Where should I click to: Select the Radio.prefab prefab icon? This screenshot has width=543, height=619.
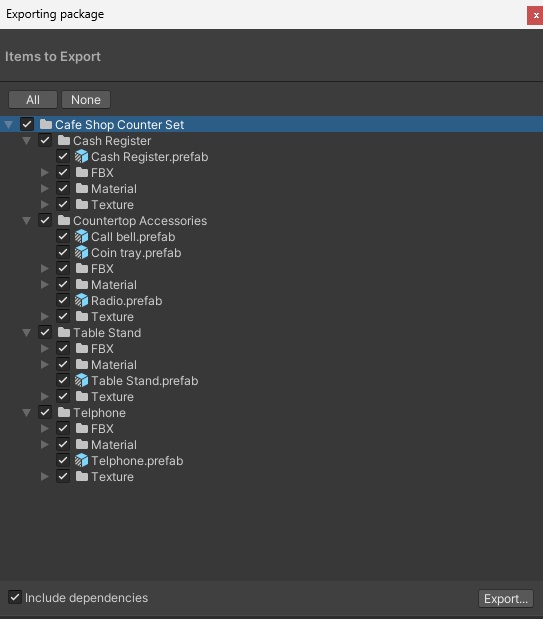[81, 300]
